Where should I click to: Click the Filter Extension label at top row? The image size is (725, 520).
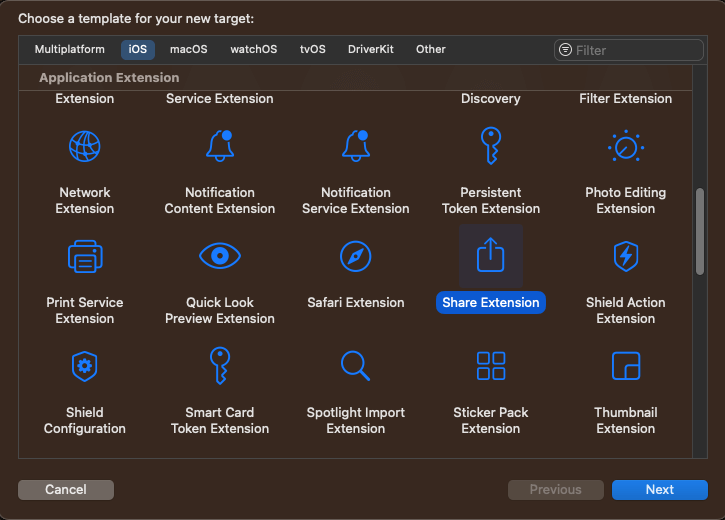(626, 98)
